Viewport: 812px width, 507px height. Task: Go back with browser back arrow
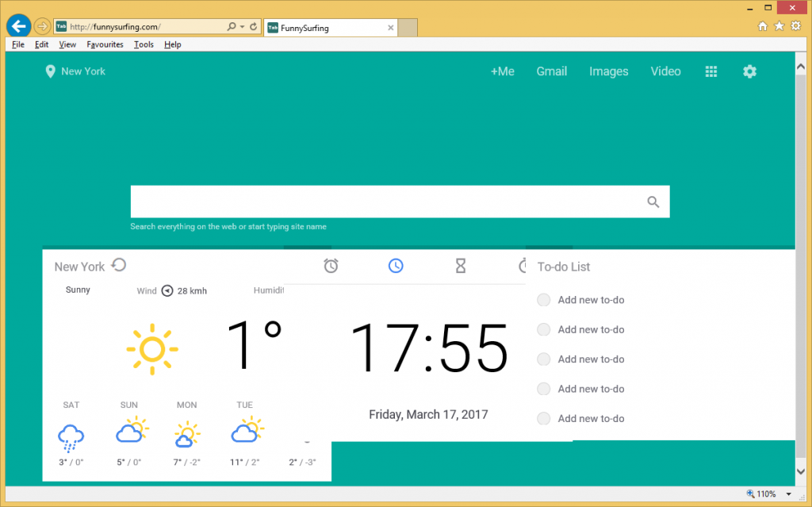click(x=17, y=26)
